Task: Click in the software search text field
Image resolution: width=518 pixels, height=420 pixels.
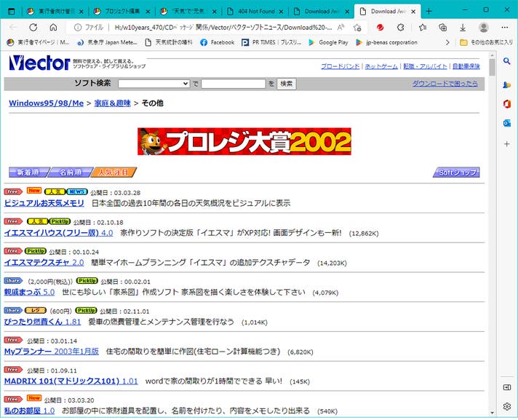Action: coord(233,84)
